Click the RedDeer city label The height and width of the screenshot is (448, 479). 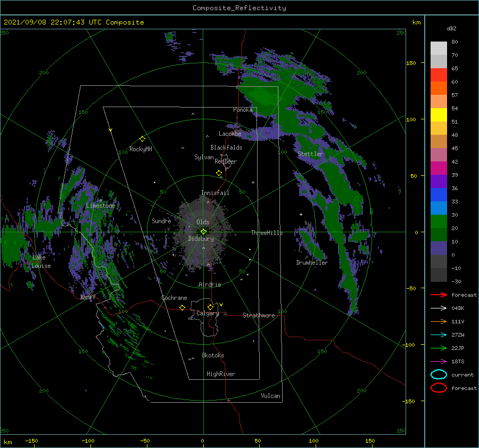click(226, 161)
